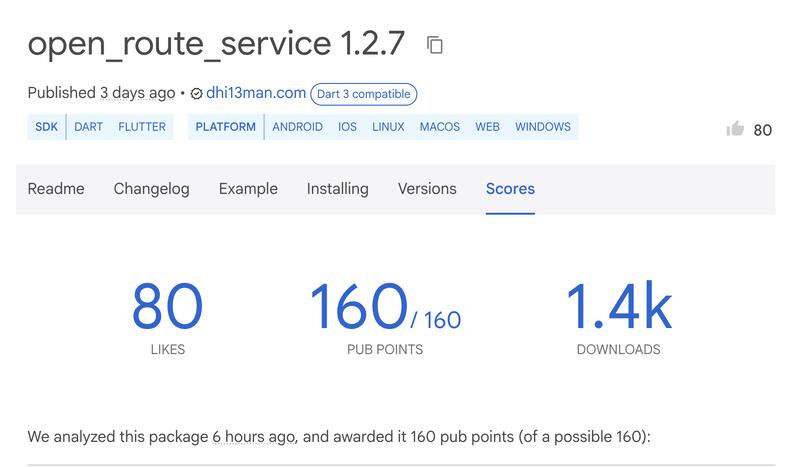Open publisher link dhi13man.com

click(256, 93)
